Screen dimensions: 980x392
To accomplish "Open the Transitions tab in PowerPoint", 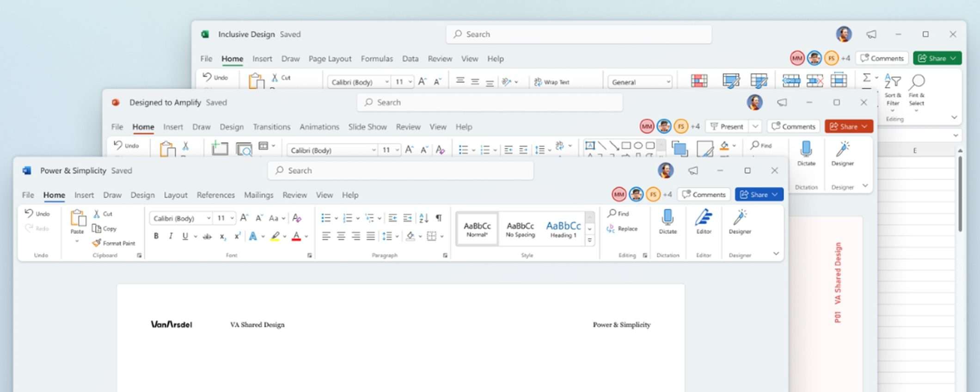I will (271, 127).
